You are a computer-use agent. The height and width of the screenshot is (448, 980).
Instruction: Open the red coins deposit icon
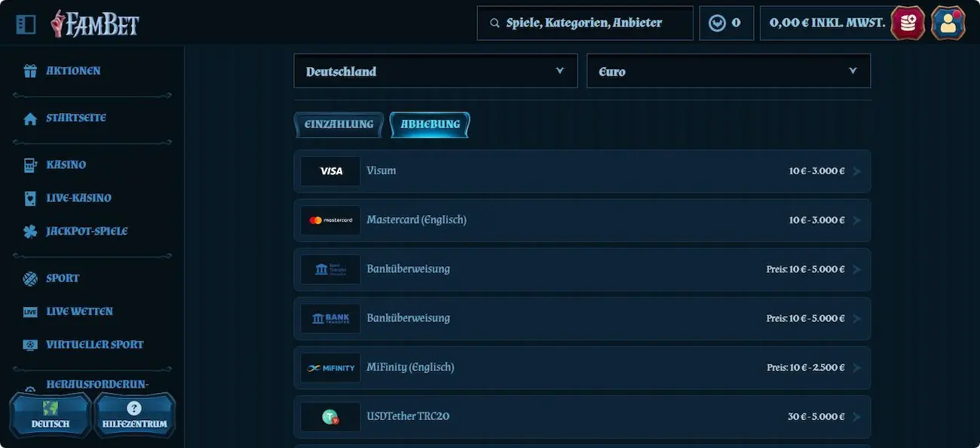[x=908, y=23]
